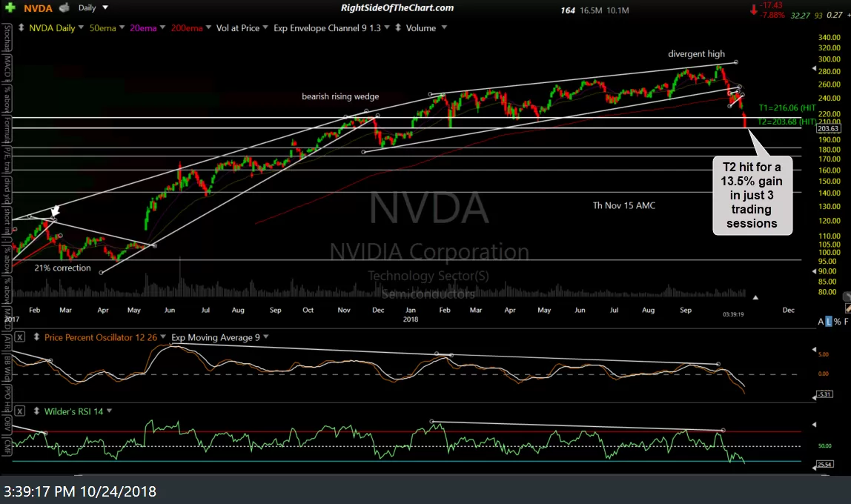Click the red down-arrow net change indicator
Screen dimensions: 851x504
point(753,10)
